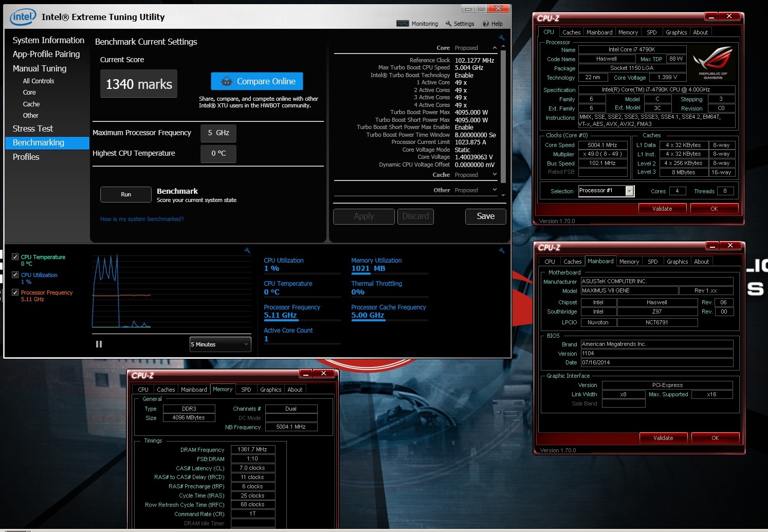Open Memory tab in top CPU-Z window
The image size is (768, 532).
click(628, 32)
